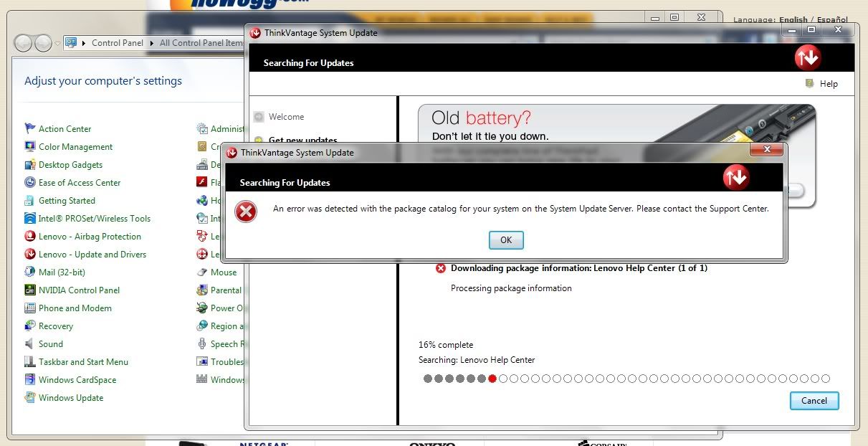The width and height of the screenshot is (868, 446).
Task: Click the Help icon in System Update
Action: pyautogui.click(x=810, y=84)
